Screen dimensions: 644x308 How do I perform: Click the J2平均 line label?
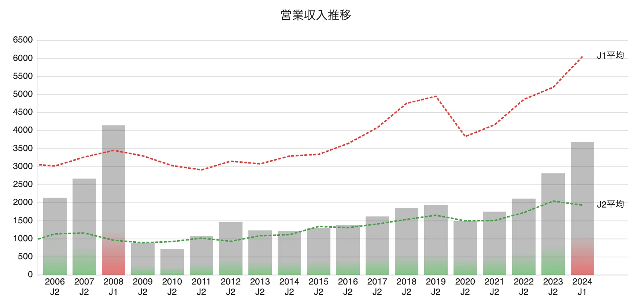coord(610,204)
